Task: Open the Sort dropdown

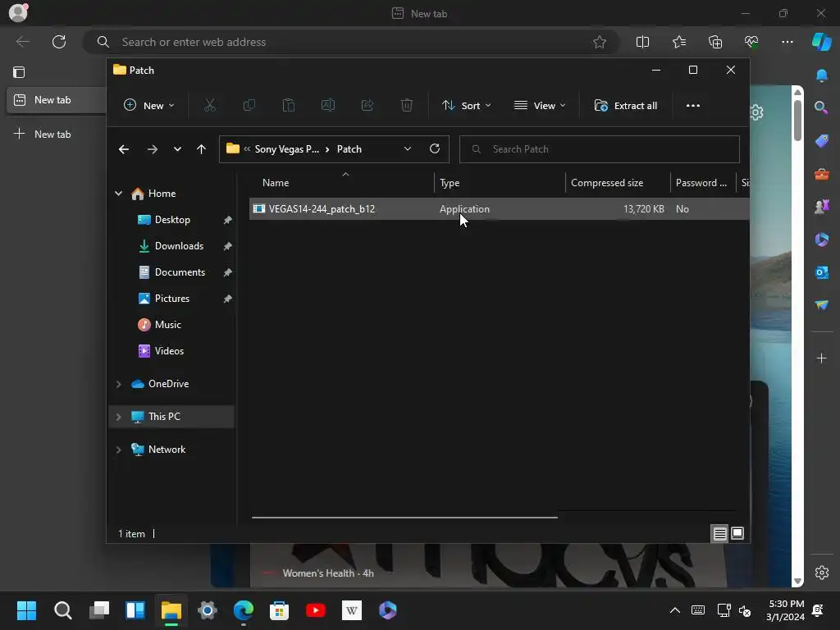Action: (466, 106)
